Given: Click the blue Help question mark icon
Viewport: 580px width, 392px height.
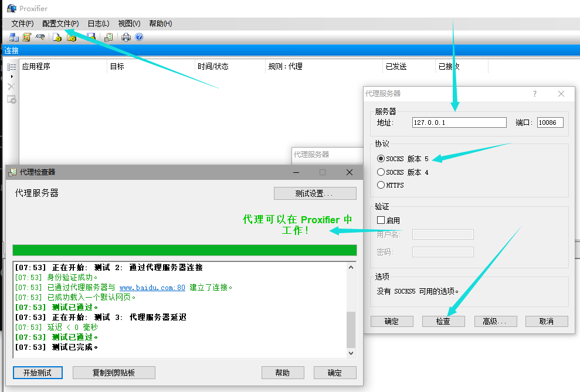Looking at the screenshot, I should [x=139, y=37].
